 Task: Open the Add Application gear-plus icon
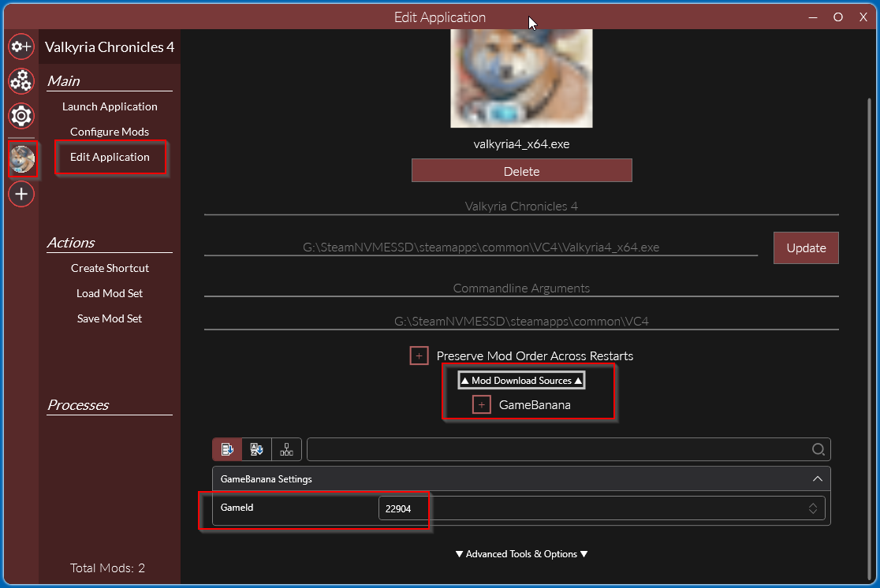(x=21, y=47)
